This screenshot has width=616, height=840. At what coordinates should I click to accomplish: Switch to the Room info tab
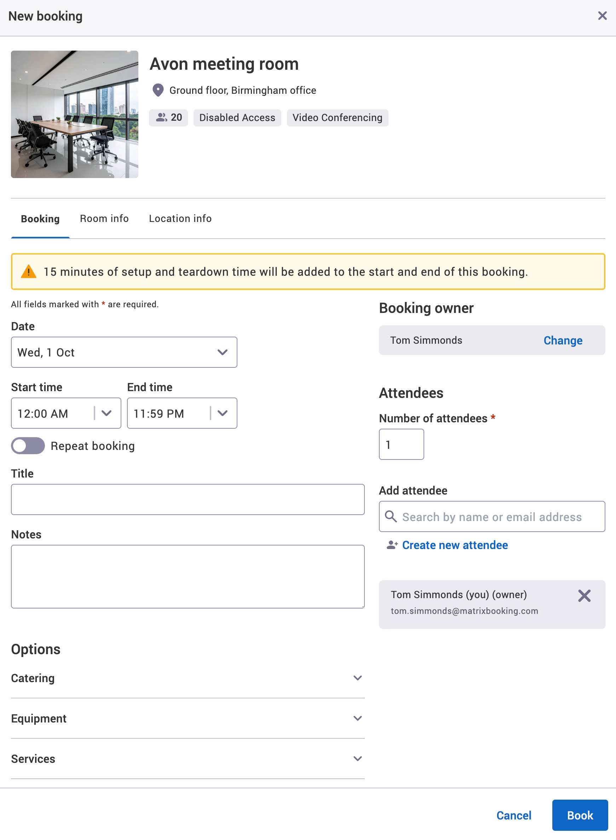coord(104,218)
